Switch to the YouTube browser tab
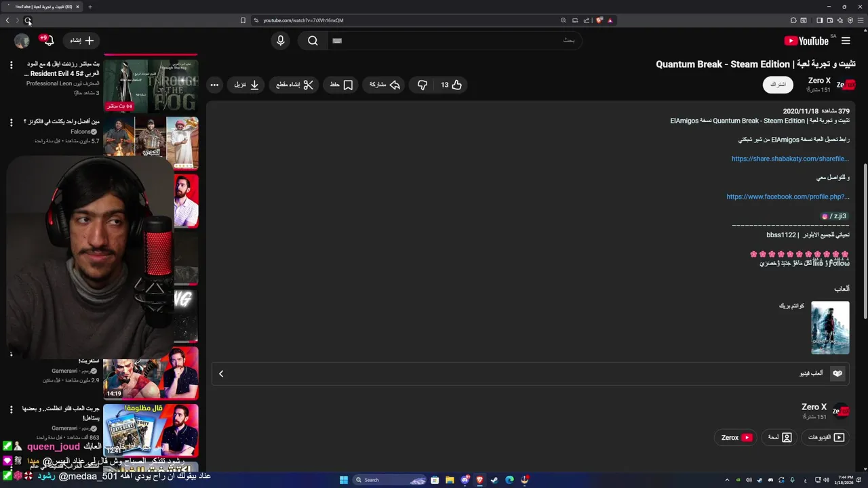 click(x=43, y=7)
